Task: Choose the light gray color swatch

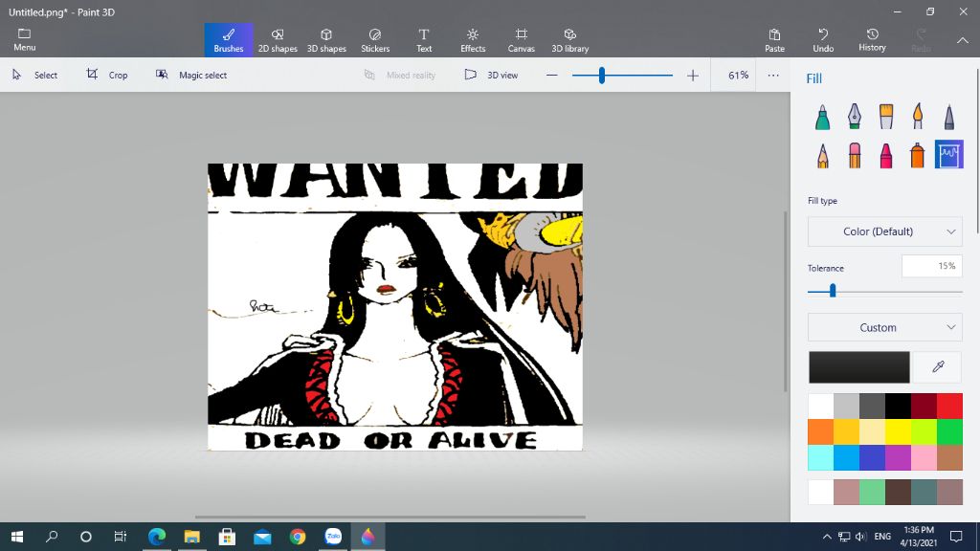Action: pyautogui.click(x=846, y=406)
